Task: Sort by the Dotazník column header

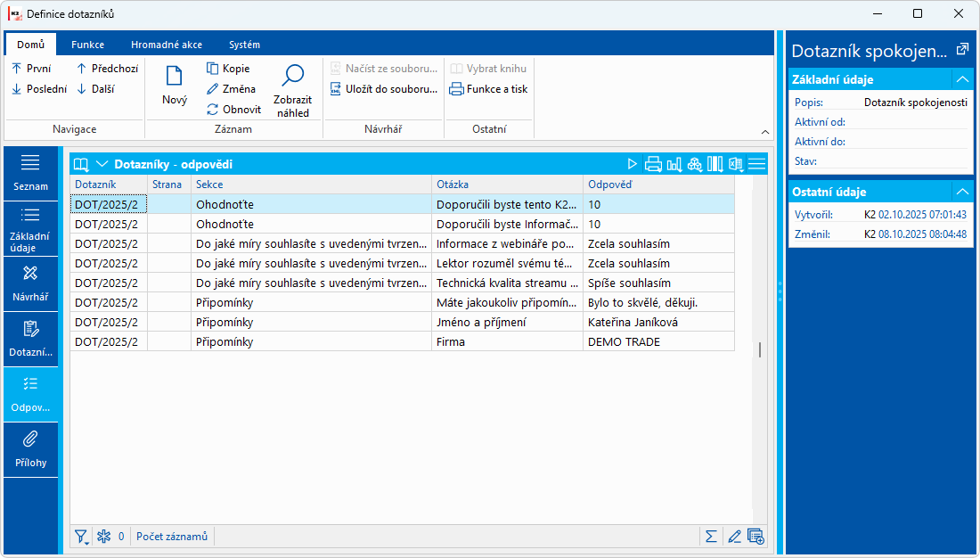Action: (x=109, y=185)
